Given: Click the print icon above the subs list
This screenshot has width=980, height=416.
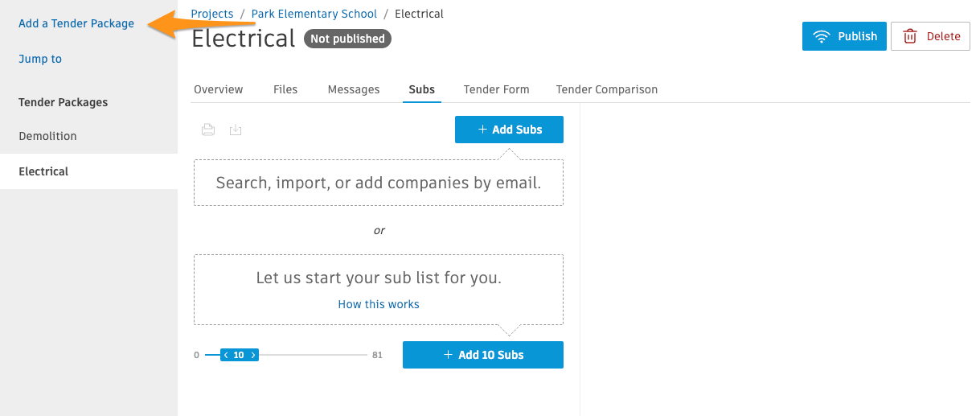Looking at the screenshot, I should pyautogui.click(x=208, y=130).
